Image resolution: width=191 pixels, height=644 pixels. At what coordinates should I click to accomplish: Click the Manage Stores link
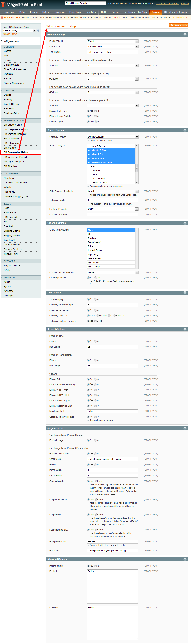tap(10, 34)
